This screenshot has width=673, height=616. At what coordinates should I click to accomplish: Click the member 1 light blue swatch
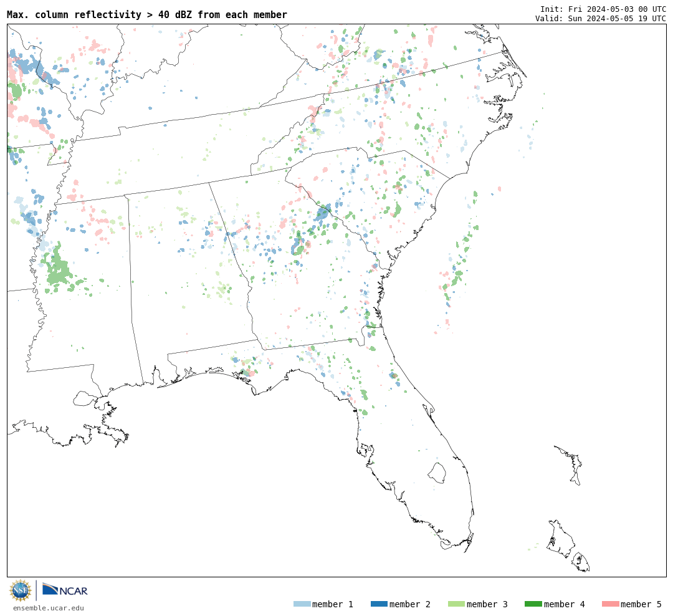[302, 604]
